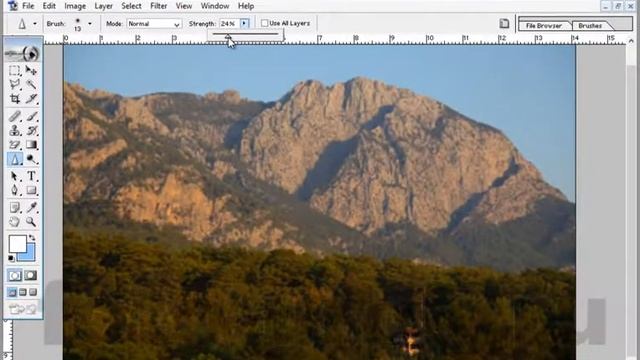Reset to default black and white colors
The height and width of the screenshot is (360, 640).
pyautogui.click(x=11, y=258)
